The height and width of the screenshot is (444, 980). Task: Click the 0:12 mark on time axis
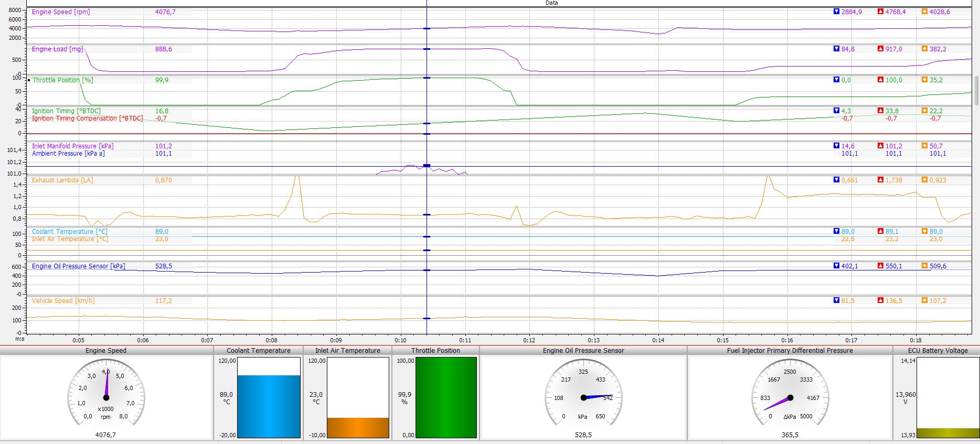[529, 340]
